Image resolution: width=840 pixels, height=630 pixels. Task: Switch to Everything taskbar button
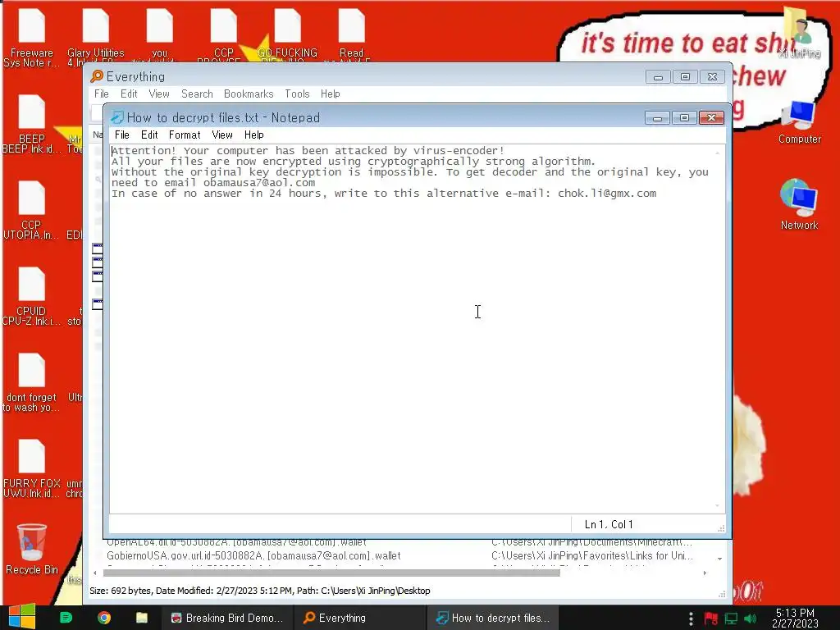(360, 618)
